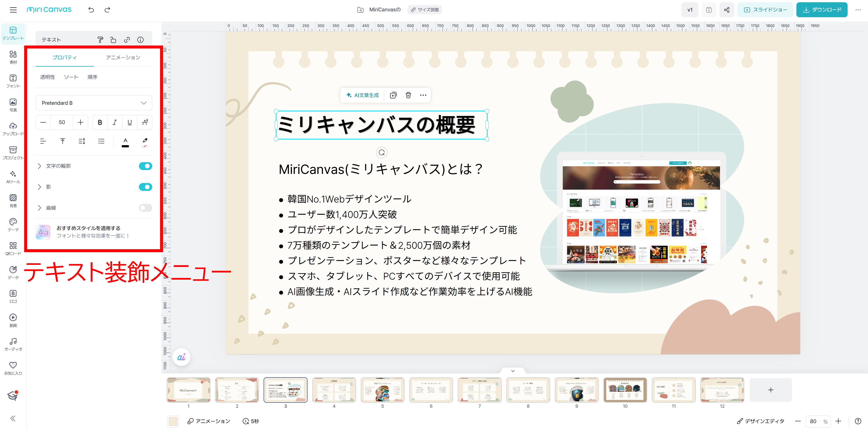Open the AIツール panel
The width and height of the screenshot is (868, 429).
[x=13, y=177]
